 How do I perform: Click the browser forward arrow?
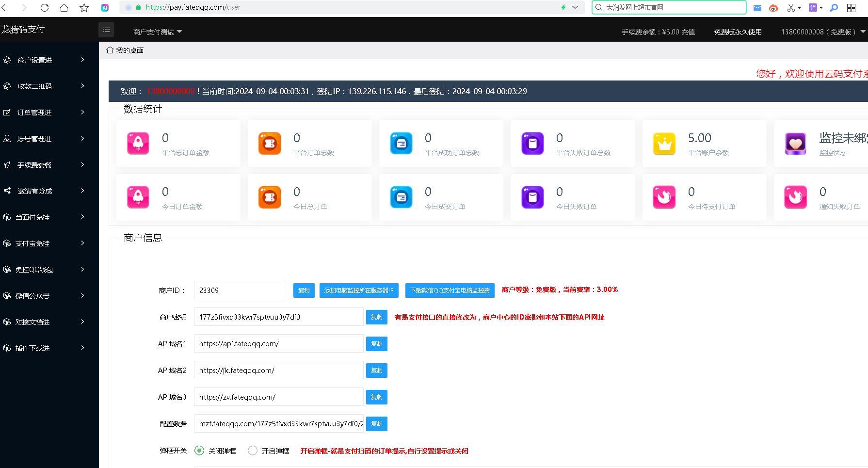pos(24,8)
